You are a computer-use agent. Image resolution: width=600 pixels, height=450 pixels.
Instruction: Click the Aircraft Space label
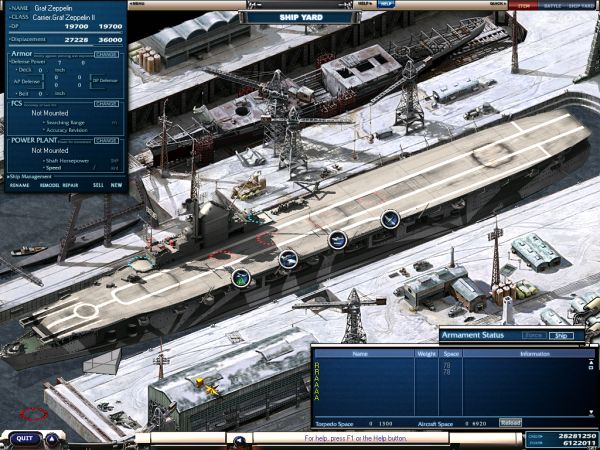point(436,424)
